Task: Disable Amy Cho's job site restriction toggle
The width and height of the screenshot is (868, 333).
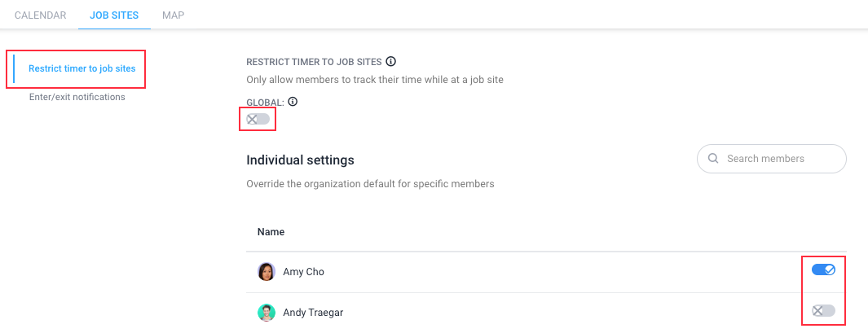Action: pyautogui.click(x=823, y=270)
